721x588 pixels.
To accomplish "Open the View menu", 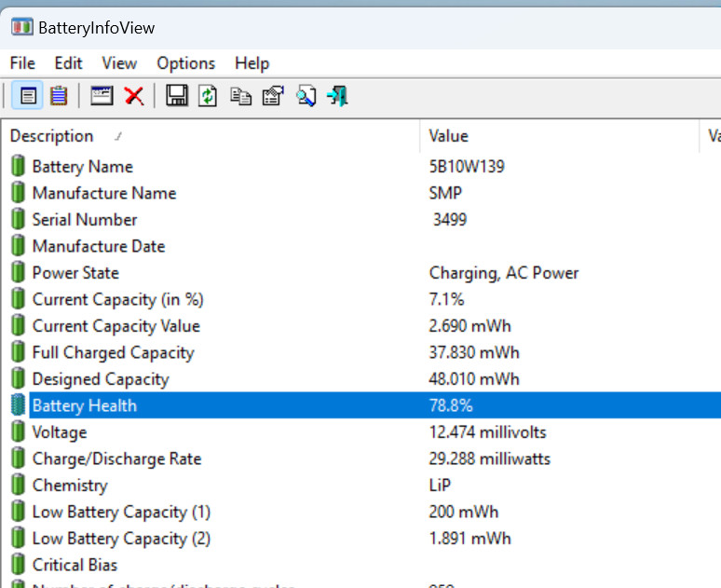I will pyautogui.click(x=119, y=63).
